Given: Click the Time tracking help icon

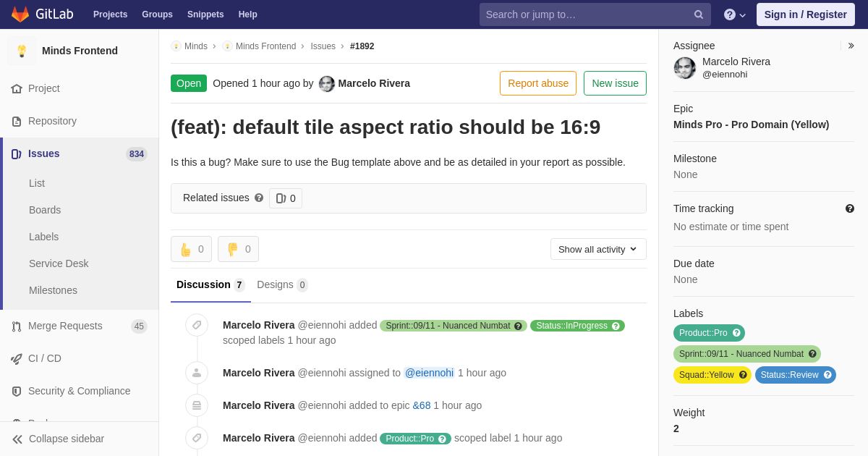Looking at the screenshot, I should 850,208.
